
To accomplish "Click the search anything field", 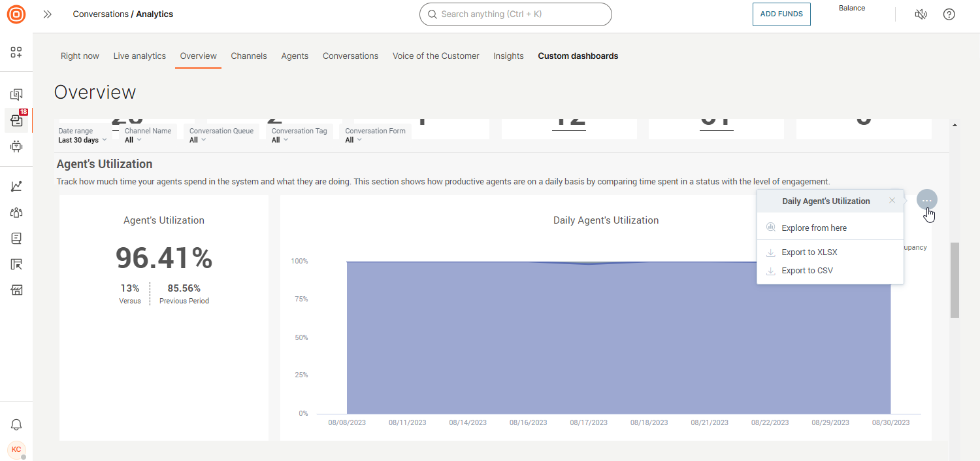I will (515, 14).
